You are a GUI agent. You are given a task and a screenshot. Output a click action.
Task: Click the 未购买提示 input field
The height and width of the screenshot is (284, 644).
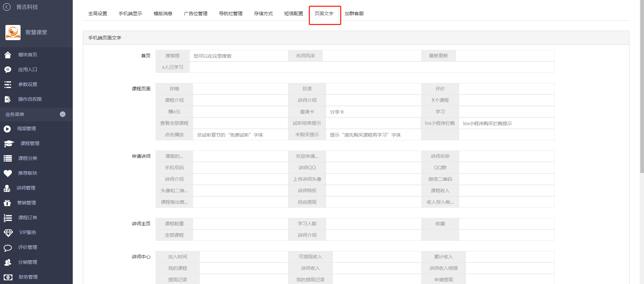click(374, 135)
